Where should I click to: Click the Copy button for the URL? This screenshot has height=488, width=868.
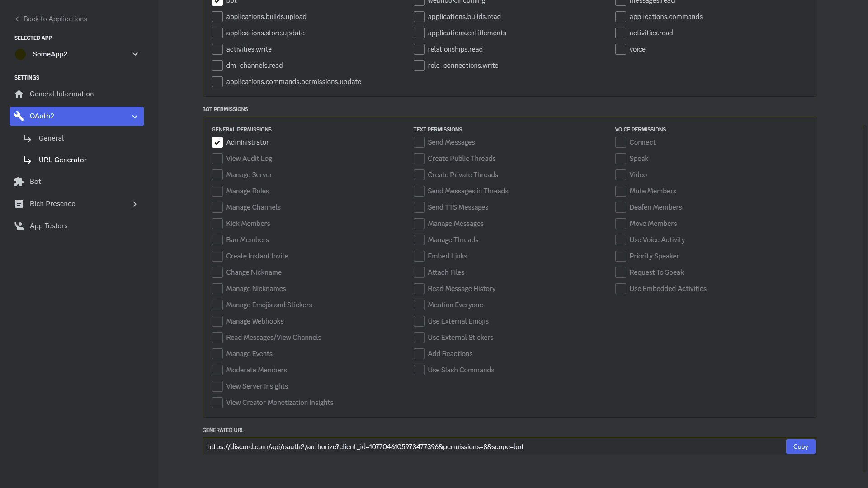(x=800, y=446)
